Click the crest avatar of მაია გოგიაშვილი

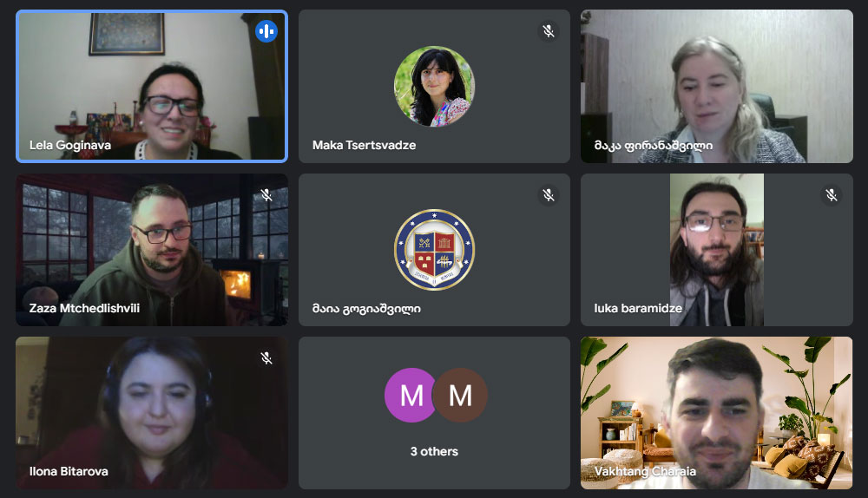[435, 250]
